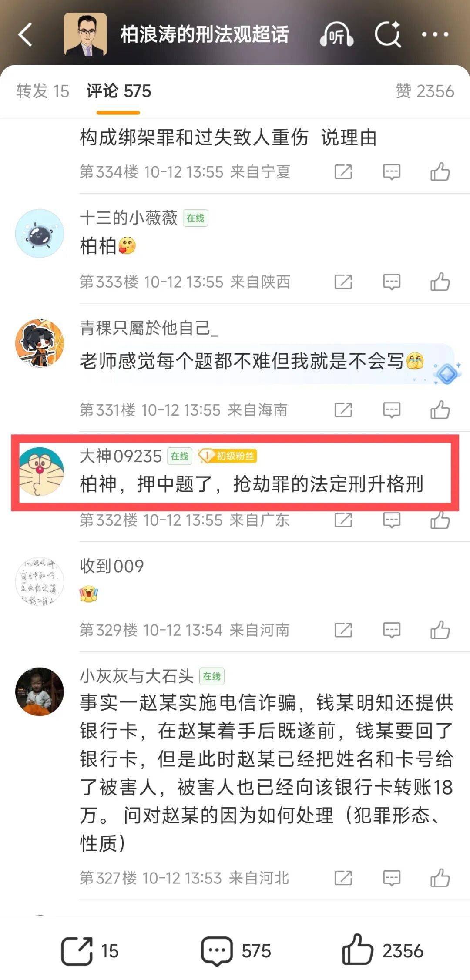The image size is (470, 980).
Task: Reply to 第331楼 comment from 海南
Action: (x=392, y=410)
